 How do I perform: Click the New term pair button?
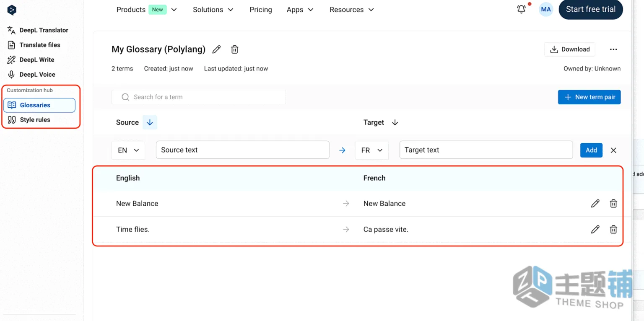(589, 97)
